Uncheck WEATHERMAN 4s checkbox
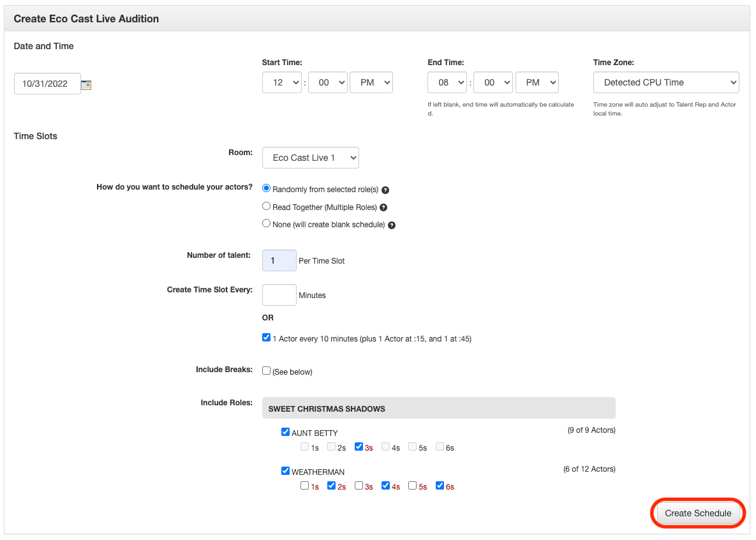756x540 pixels. pos(386,486)
